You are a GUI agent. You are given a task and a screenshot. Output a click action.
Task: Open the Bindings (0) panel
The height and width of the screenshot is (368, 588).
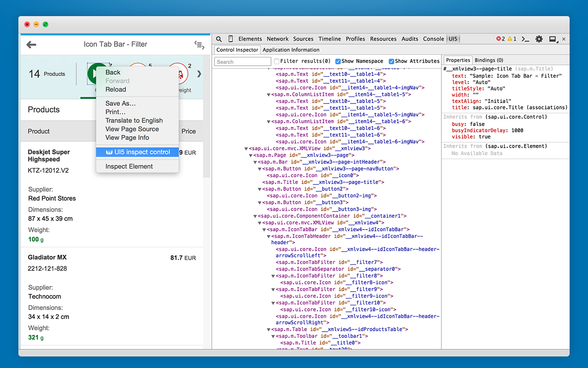pos(488,60)
